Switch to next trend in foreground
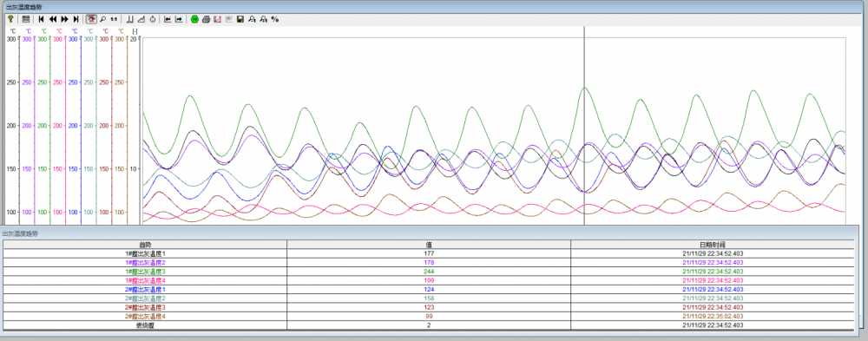This screenshot has width=868, height=341. click(x=180, y=19)
